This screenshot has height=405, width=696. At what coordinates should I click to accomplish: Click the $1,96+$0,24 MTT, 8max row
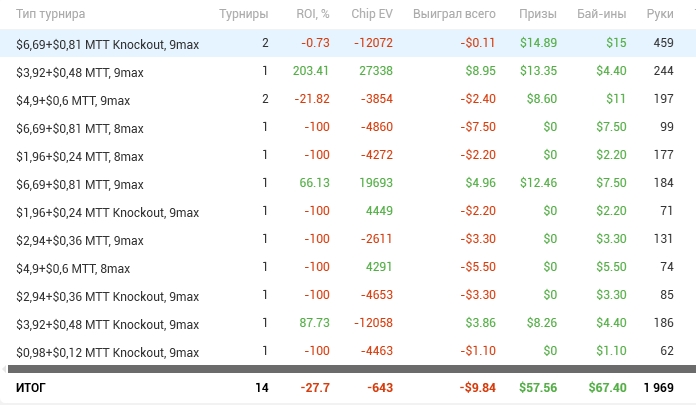(x=81, y=155)
